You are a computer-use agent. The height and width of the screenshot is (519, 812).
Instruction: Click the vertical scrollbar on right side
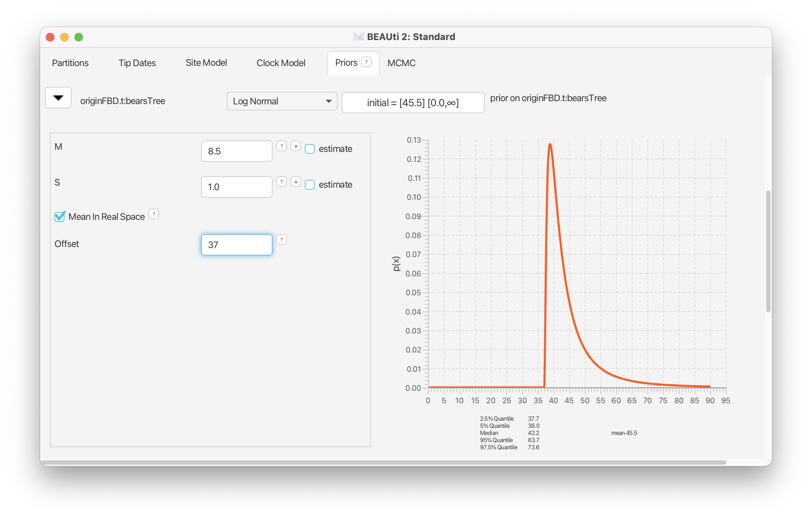pos(768,251)
